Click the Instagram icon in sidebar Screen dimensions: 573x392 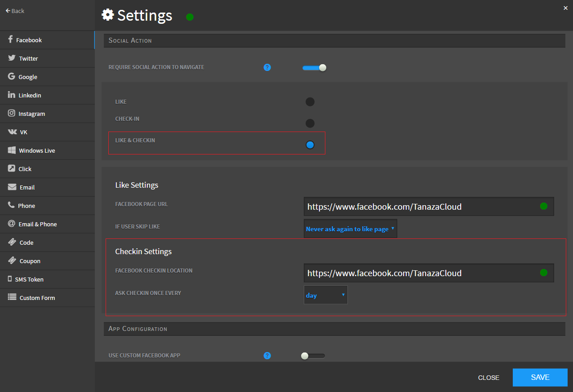coord(12,114)
